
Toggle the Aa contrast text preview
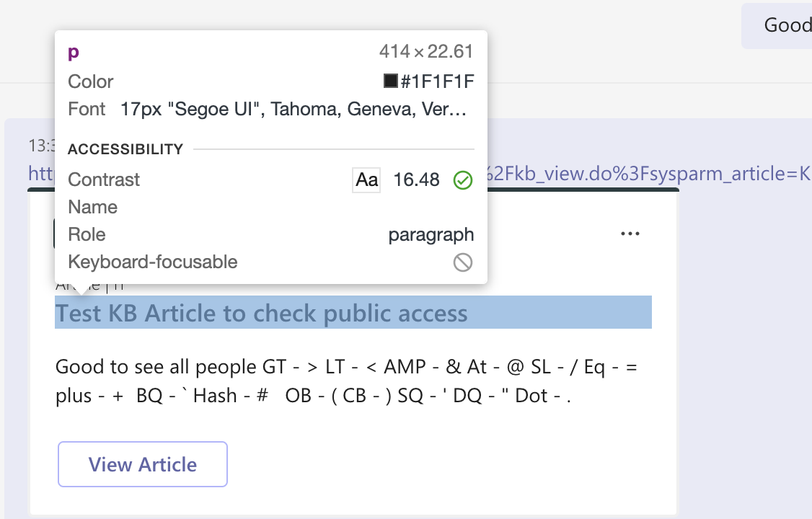(366, 179)
